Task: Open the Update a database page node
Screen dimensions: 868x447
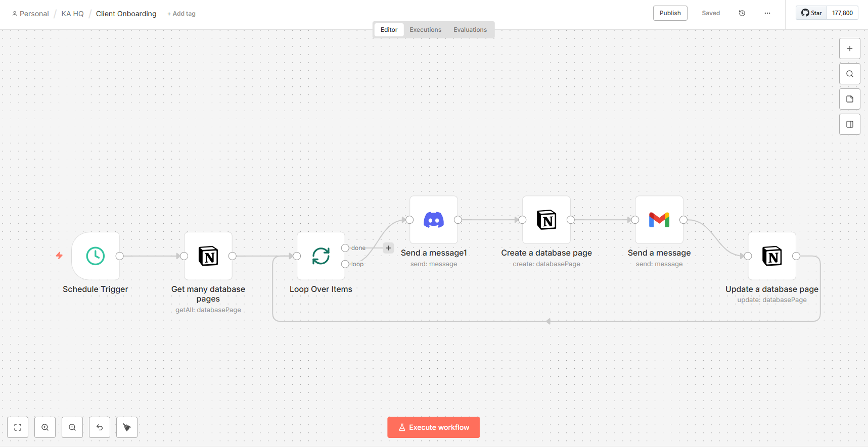Action: 772,256
